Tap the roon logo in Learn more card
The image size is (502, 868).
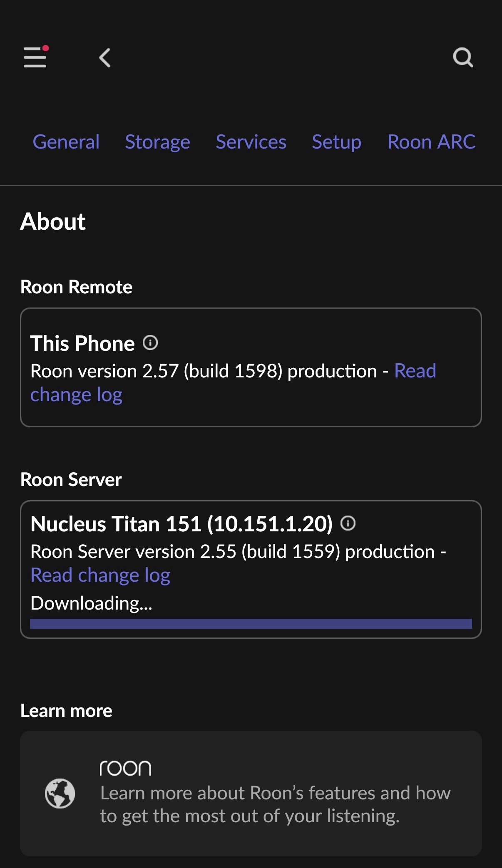click(125, 768)
